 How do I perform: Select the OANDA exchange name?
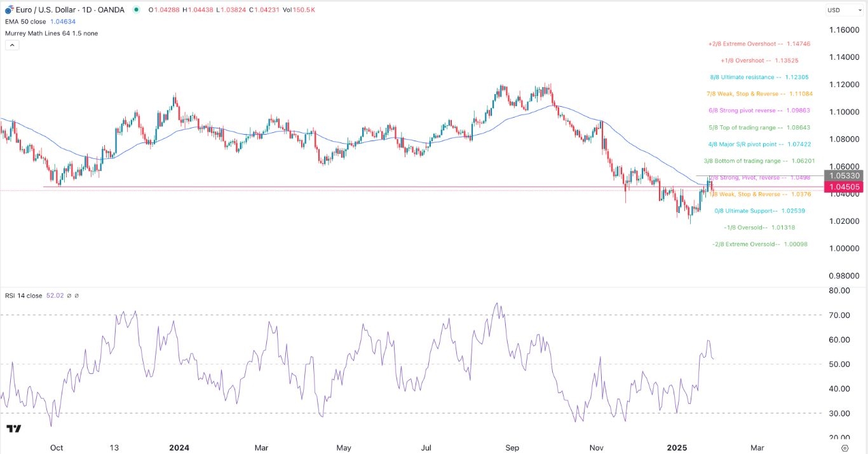click(111, 10)
